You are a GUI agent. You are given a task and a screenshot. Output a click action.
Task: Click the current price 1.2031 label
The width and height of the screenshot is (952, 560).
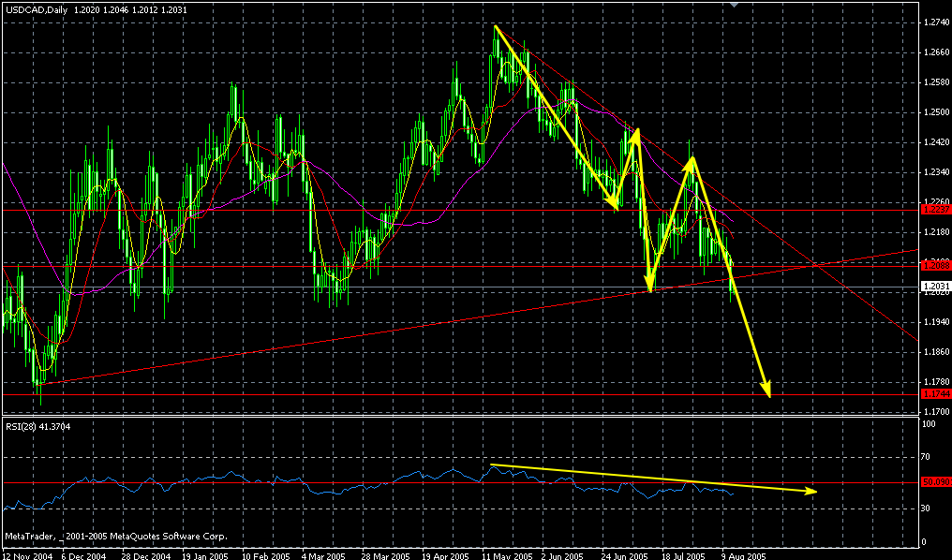click(x=934, y=287)
